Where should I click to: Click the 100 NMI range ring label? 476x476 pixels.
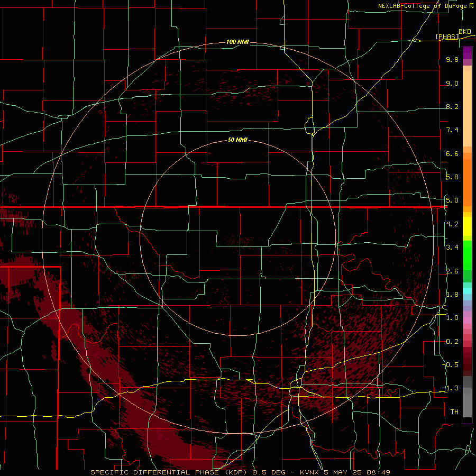coord(237,42)
